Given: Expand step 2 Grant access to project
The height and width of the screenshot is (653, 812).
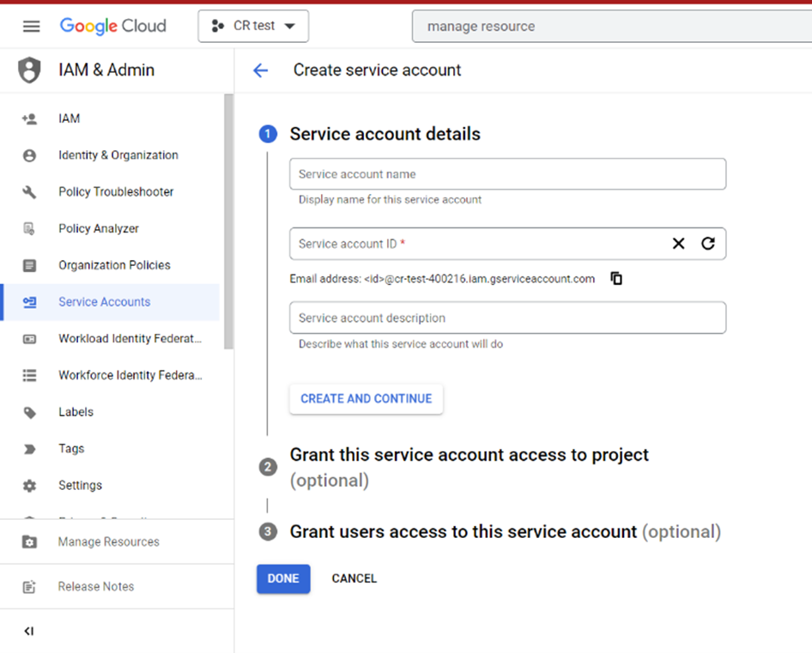Looking at the screenshot, I should [469, 467].
